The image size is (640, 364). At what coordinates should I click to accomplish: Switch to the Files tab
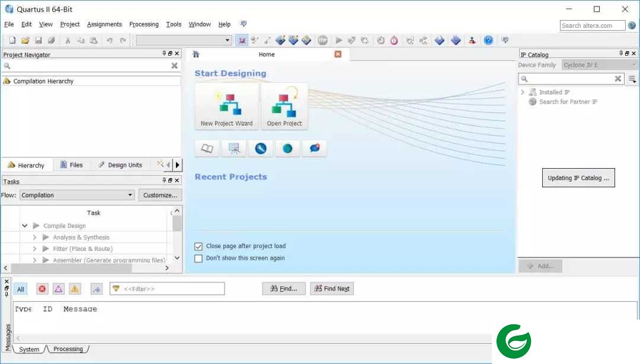tap(72, 165)
